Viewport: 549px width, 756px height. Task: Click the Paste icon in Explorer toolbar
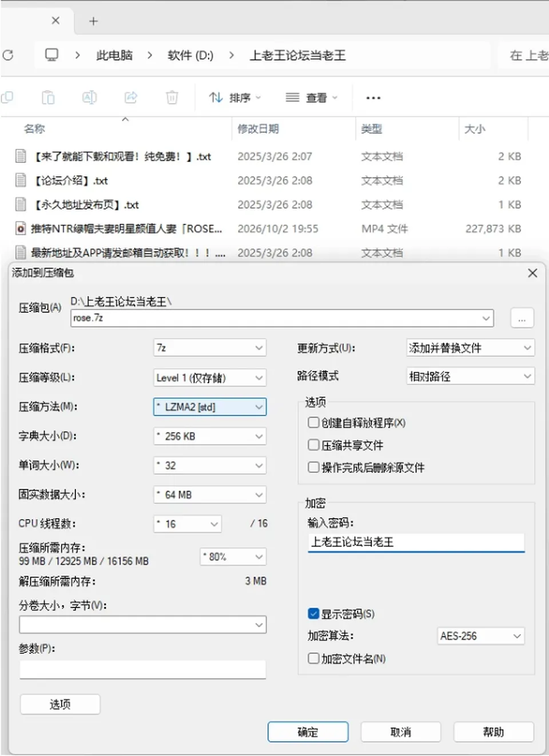tap(48, 98)
